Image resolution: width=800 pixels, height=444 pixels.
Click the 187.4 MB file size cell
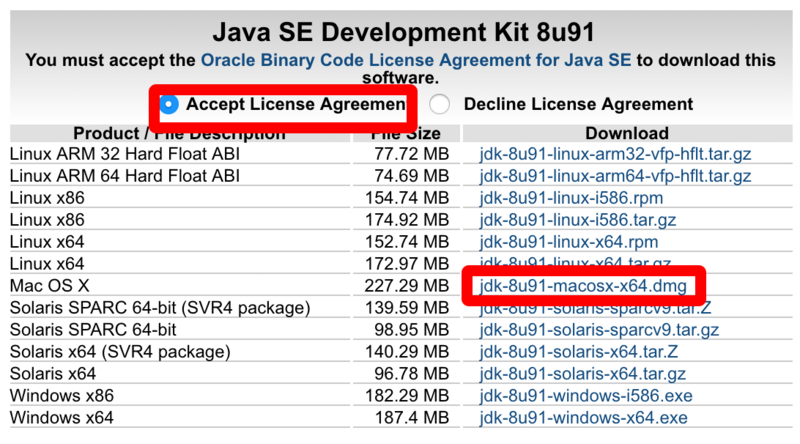pos(412,417)
